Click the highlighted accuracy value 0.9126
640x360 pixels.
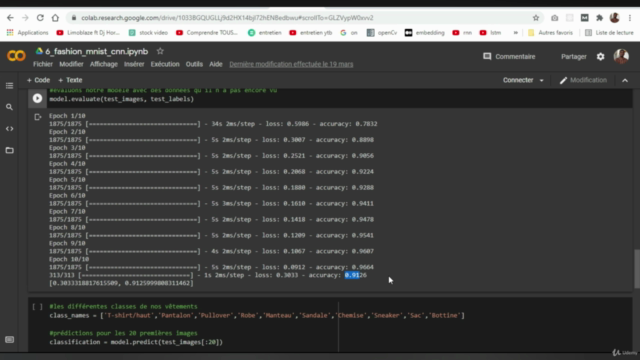click(356, 276)
